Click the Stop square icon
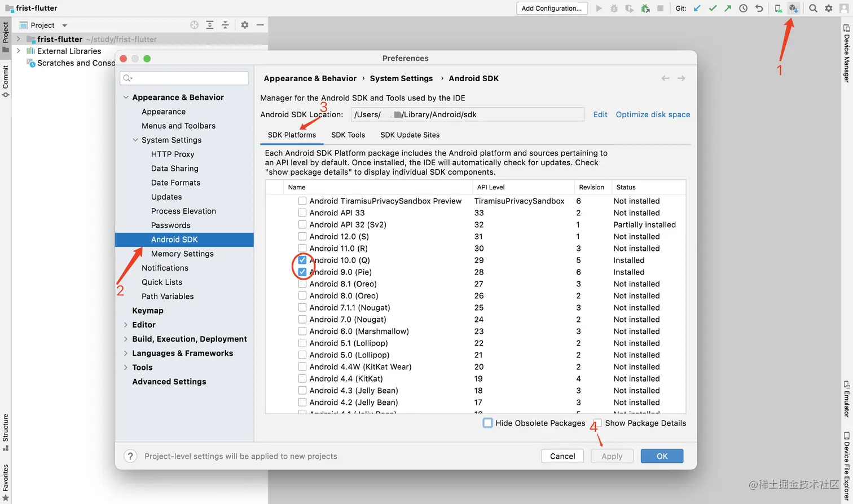The height and width of the screenshot is (504, 853). 660,8
